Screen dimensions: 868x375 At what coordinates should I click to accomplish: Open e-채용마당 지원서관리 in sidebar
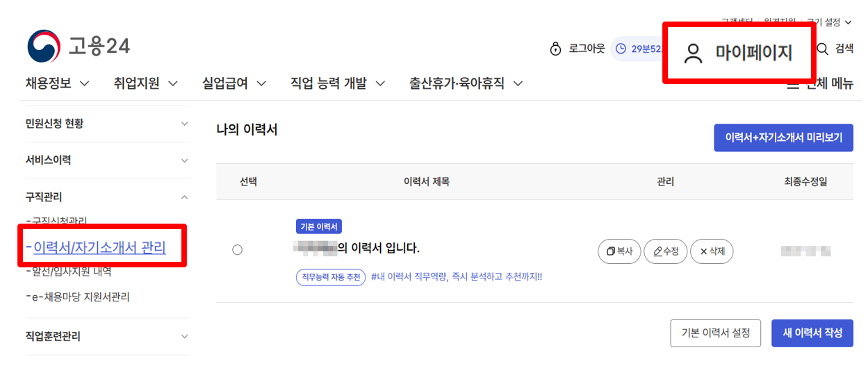81,297
